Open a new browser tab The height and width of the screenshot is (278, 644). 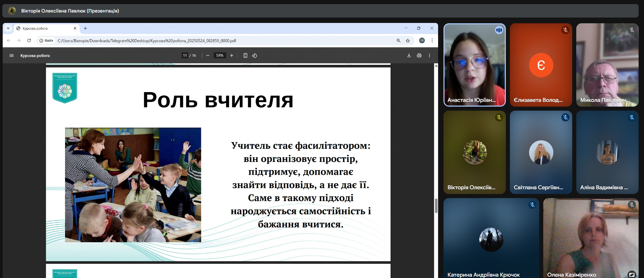(85, 28)
